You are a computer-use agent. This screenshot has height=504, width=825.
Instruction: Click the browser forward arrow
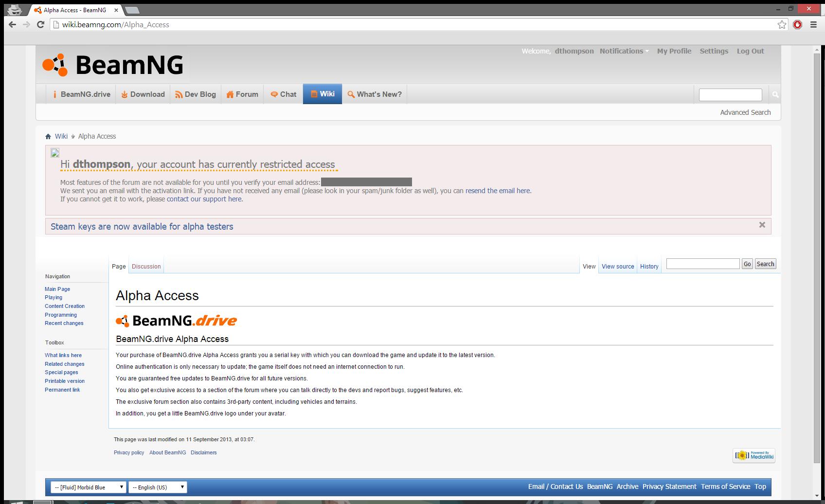[x=26, y=24]
